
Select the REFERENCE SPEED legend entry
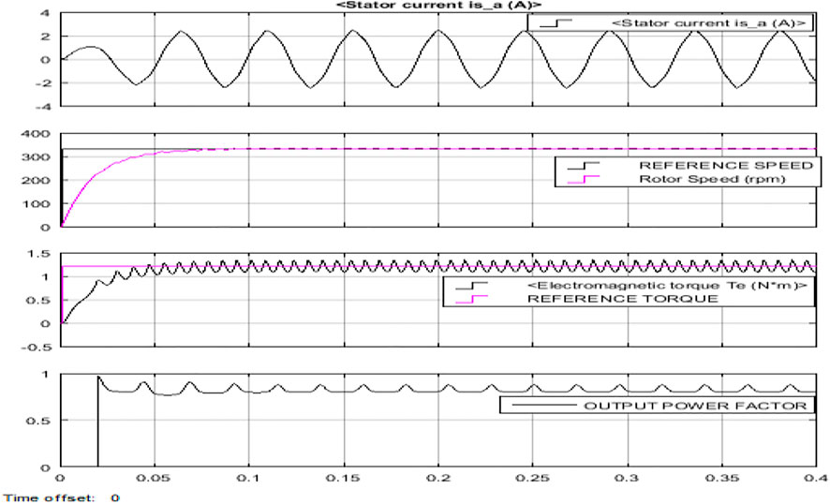point(726,165)
